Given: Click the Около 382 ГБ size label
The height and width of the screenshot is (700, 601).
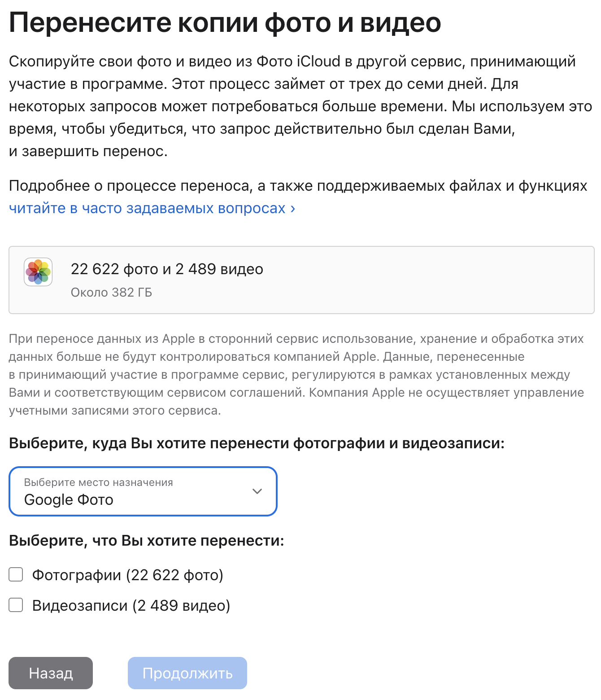Looking at the screenshot, I should pyautogui.click(x=111, y=293).
